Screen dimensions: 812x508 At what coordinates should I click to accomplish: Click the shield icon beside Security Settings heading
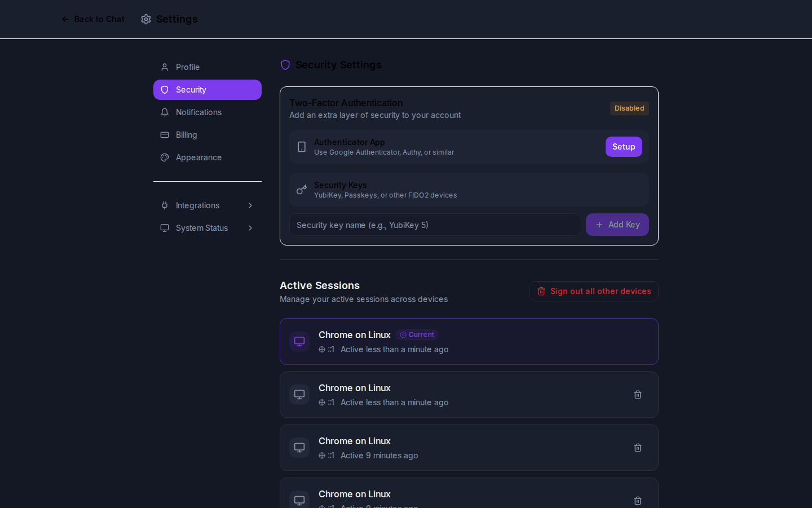(285, 65)
